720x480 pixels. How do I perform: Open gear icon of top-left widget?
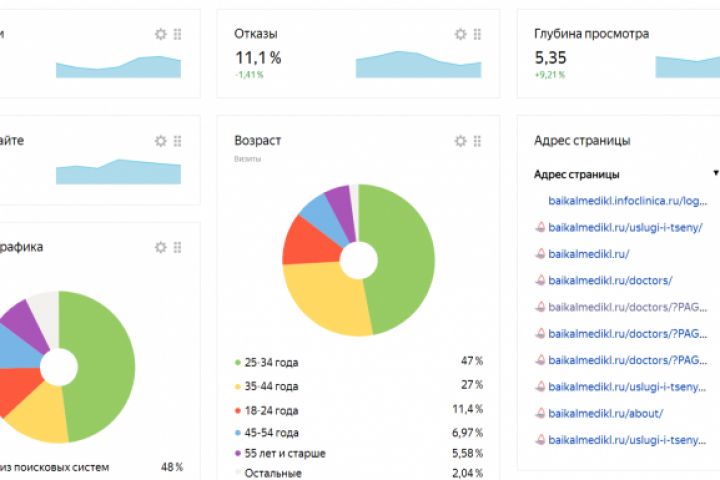[x=160, y=34]
